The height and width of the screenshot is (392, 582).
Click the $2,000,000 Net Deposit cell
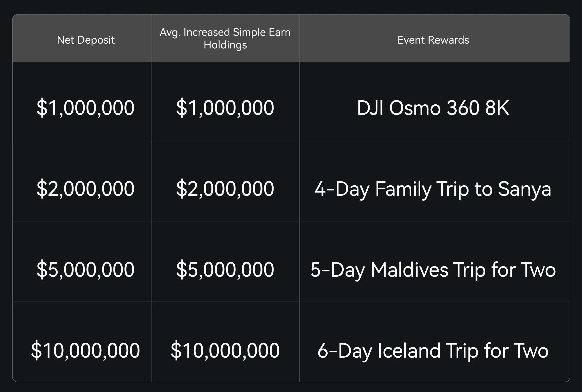click(x=86, y=188)
